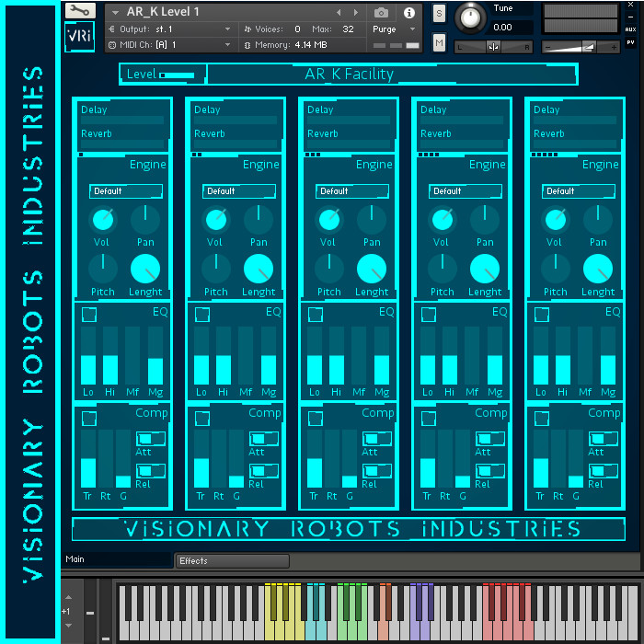
Task: Toggle third strip's Att switch
Action: coord(377,439)
